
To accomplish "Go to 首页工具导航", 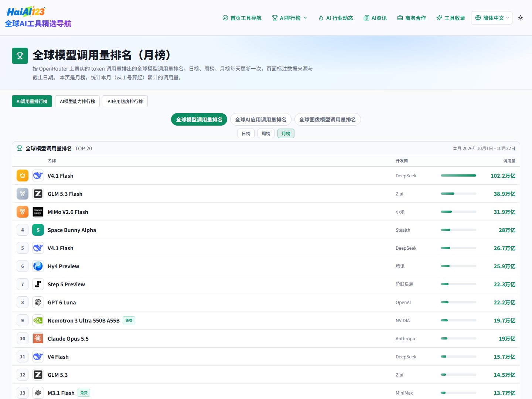I will [242, 18].
